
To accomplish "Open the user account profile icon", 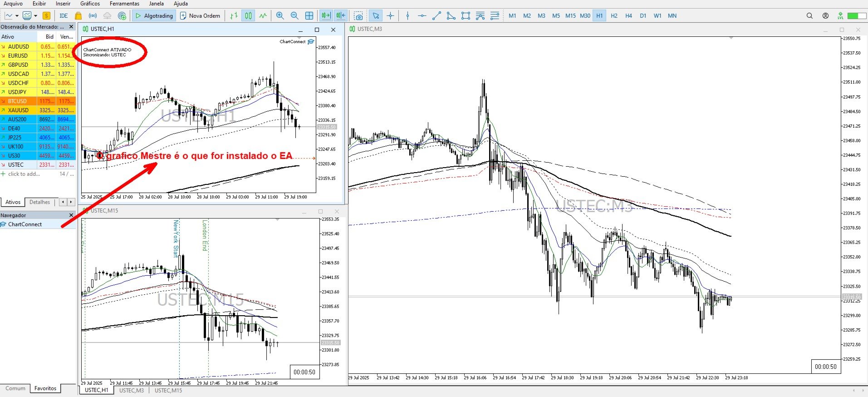I will coord(825,16).
